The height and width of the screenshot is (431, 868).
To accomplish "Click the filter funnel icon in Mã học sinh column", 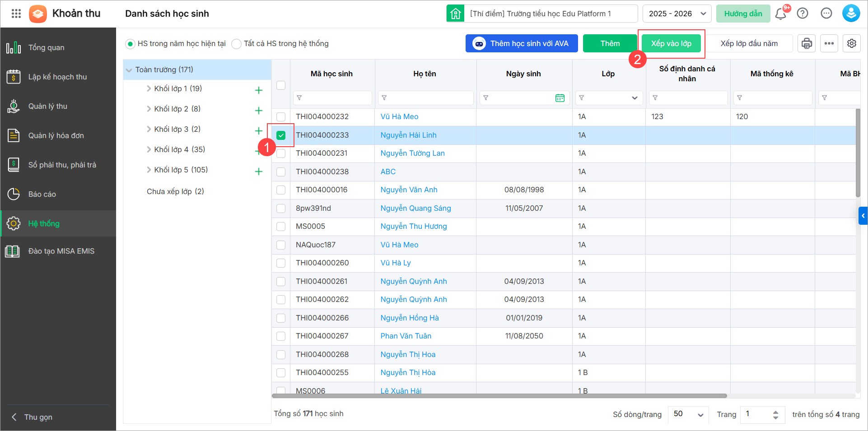I will [299, 98].
